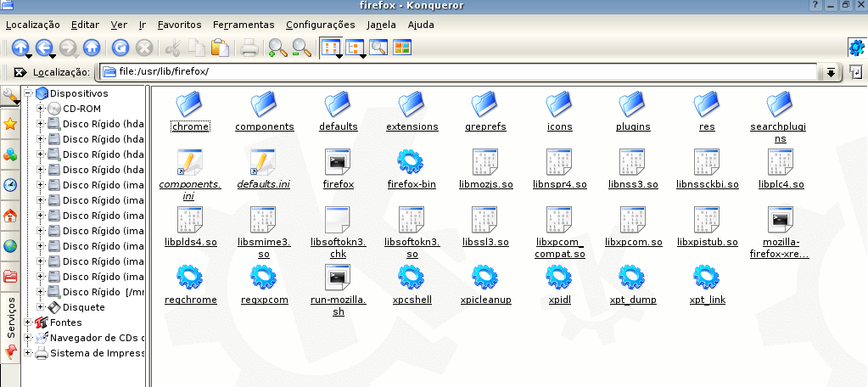
Task: Select the firefox-bin executable icon
Action: 410,161
